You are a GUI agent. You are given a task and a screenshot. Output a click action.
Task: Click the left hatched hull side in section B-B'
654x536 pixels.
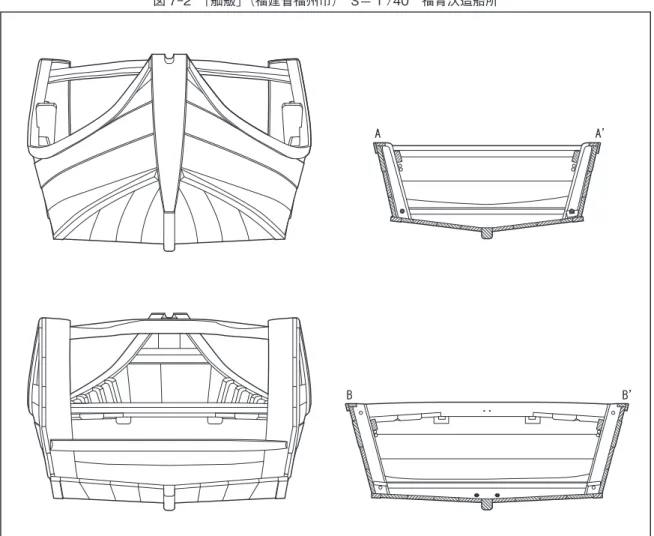tap(360, 450)
